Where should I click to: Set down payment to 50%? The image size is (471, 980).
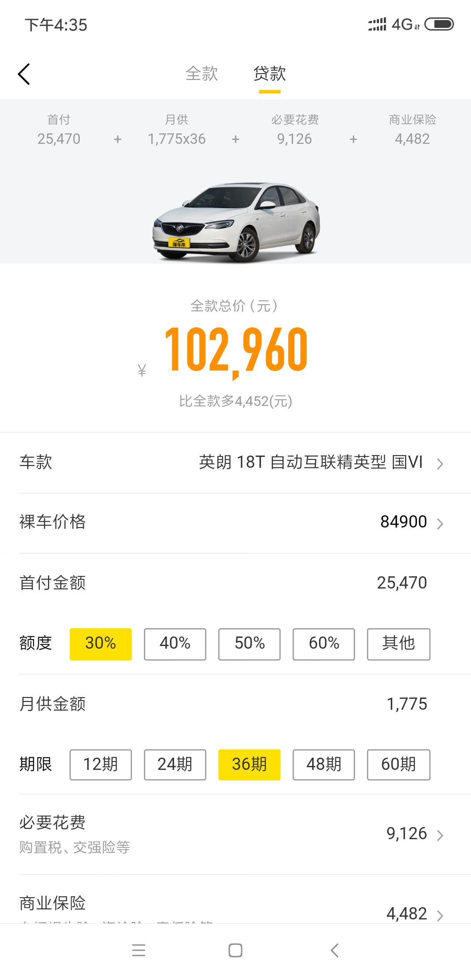249,644
